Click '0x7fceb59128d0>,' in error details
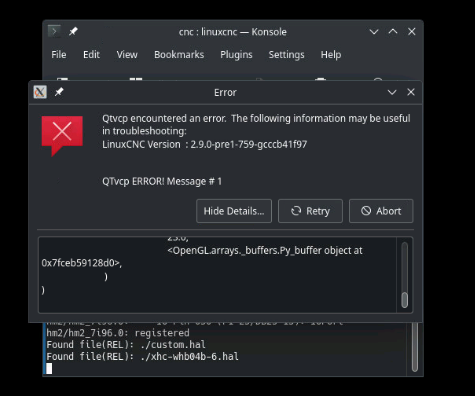475x396 pixels. 82,263
